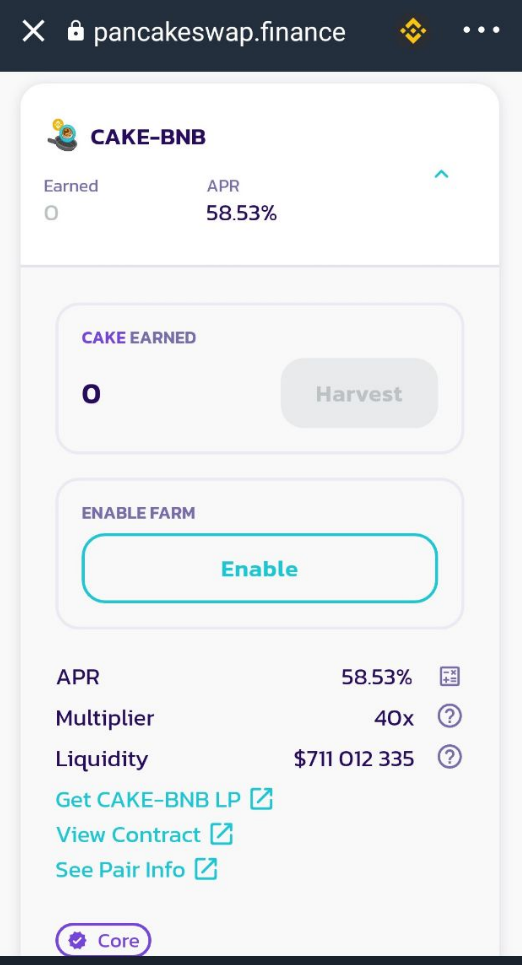The image size is (522, 965).
Task: Show Multiplier help tooltip icon
Action: click(449, 716)
